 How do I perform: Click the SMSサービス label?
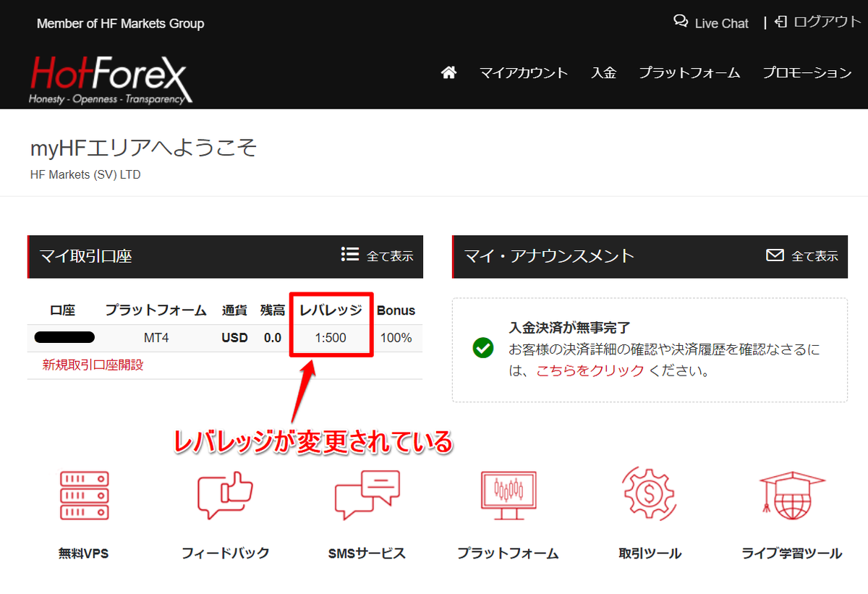click(367, 553)
